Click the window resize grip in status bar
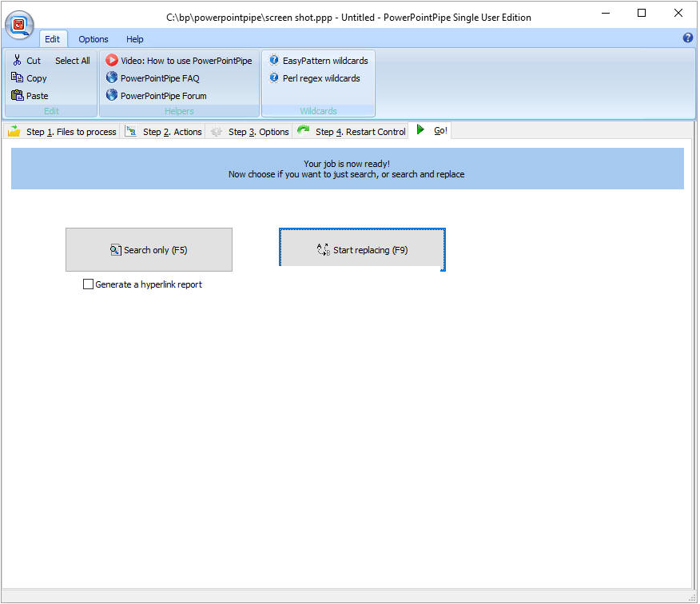The width and height of the screenshot is (700, 604). tap(693, 598)
